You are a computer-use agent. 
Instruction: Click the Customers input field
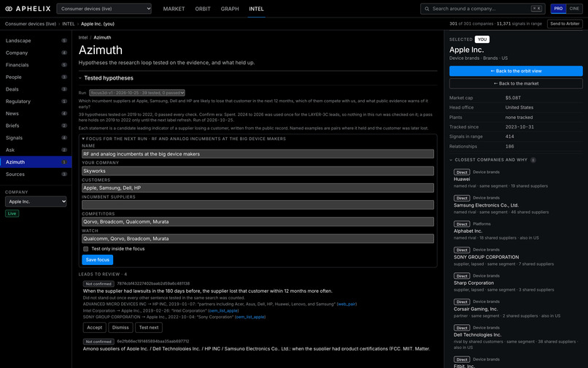[x=258, y=188]
